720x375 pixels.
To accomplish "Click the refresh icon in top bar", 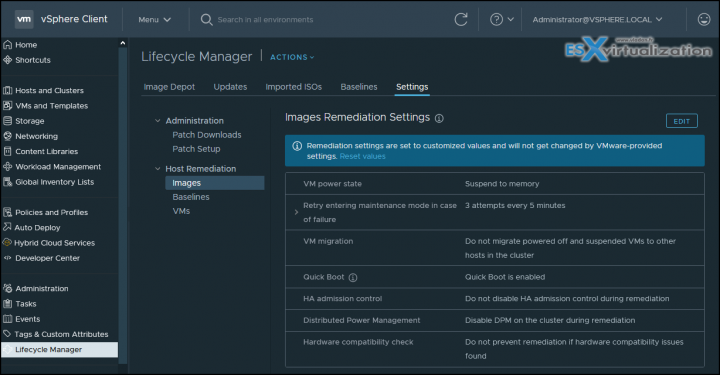I will pyautogui.click(x=461, y=19).
